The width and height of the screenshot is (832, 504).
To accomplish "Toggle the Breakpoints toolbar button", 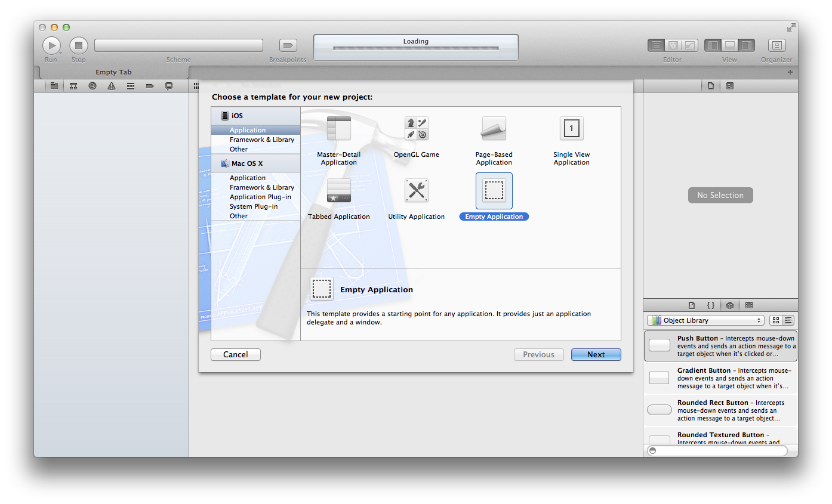I will (x=288, y=45).
